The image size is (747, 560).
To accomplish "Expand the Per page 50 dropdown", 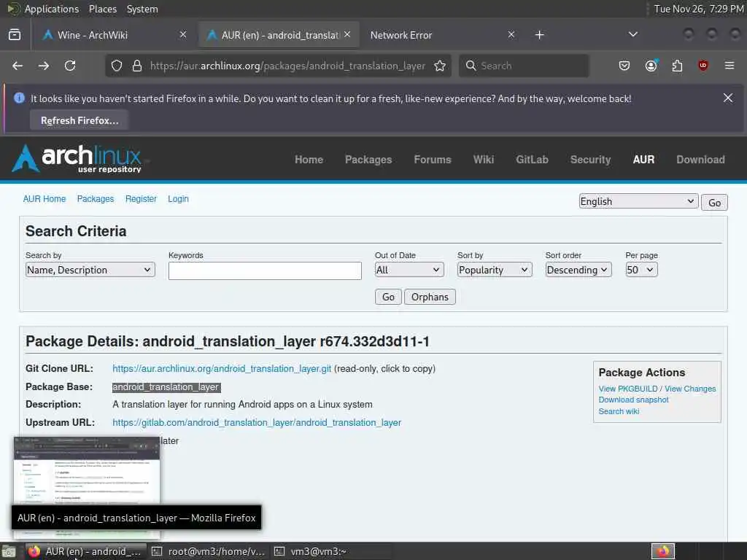I will 641,270.
